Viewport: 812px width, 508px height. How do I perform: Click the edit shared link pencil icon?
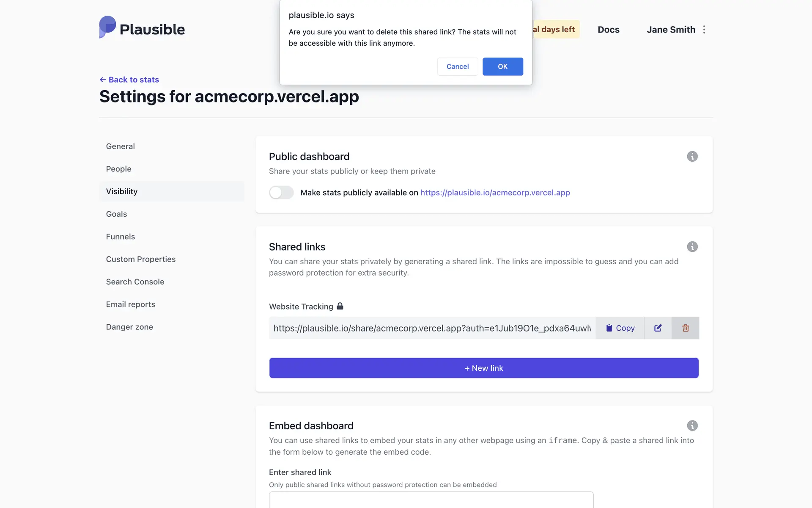(x=658, y=328)
